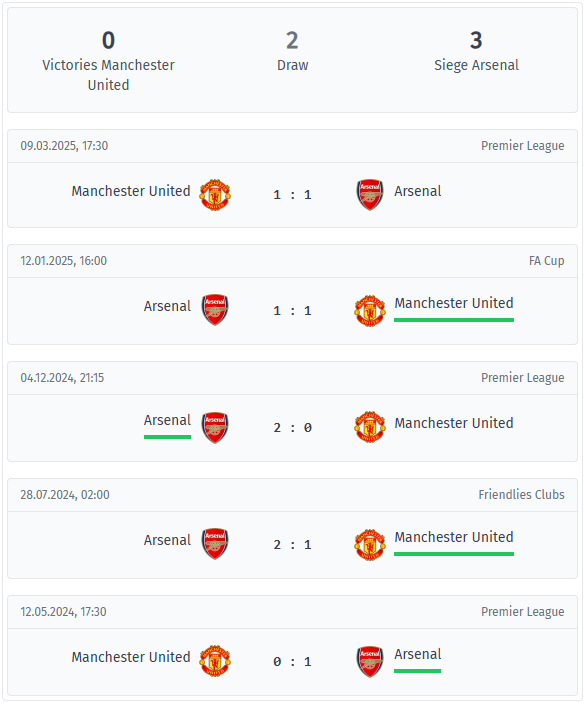584x702 pixels.
Task: Select the 1 : 1 score on 09.03.2025
Action: (292, 195)
